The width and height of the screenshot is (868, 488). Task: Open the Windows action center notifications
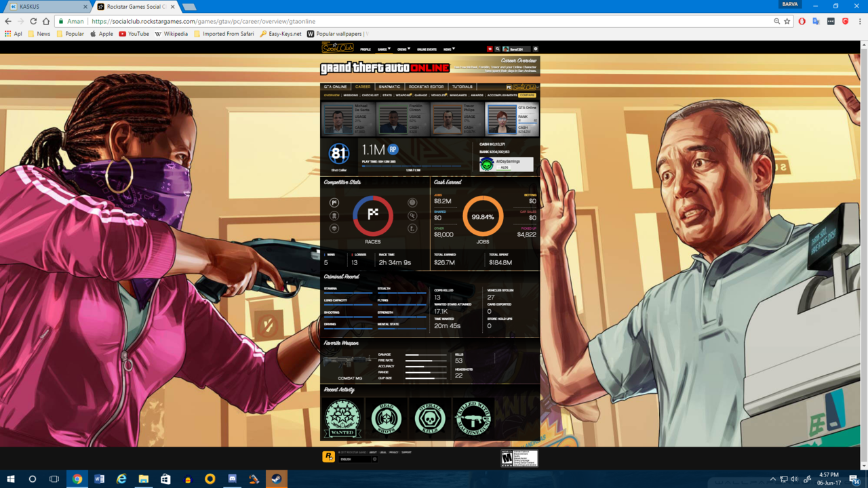pyautogui.click(x=854, y=479)
